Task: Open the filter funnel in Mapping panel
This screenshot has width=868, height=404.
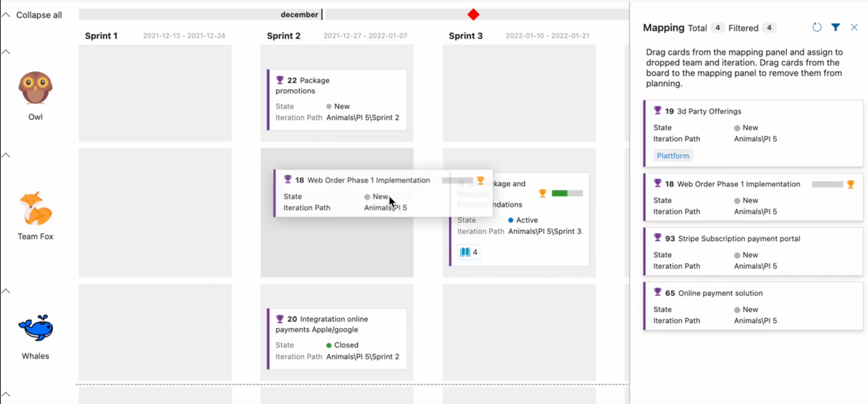Action: tap(835, 28)
